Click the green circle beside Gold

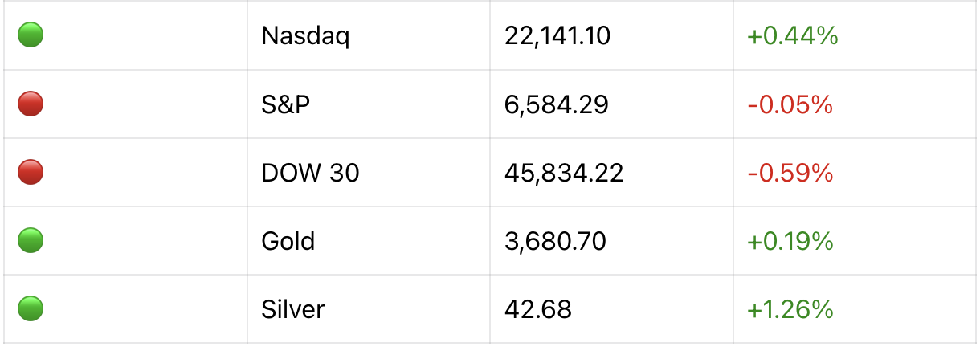[x=31, y=240]
